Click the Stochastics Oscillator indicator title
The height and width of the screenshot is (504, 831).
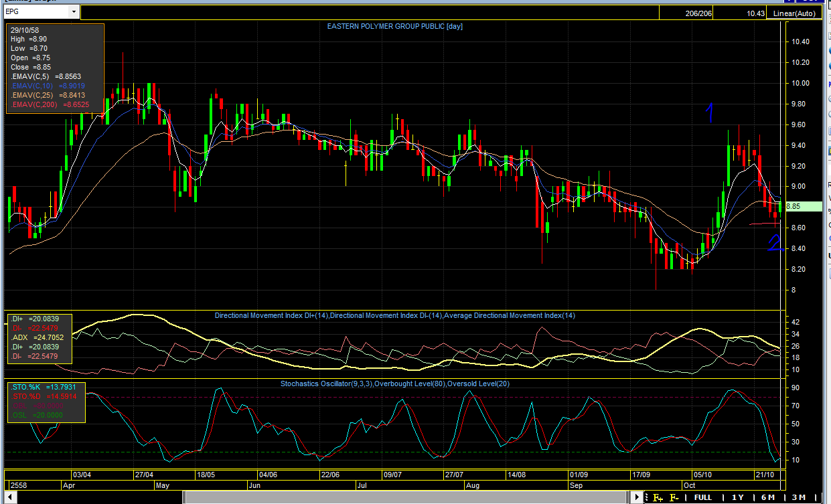coord(394,384)
